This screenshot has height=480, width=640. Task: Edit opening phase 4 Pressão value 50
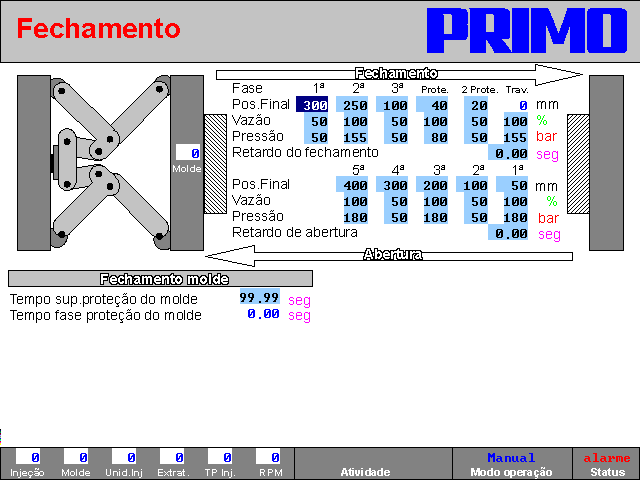point(396,216)
